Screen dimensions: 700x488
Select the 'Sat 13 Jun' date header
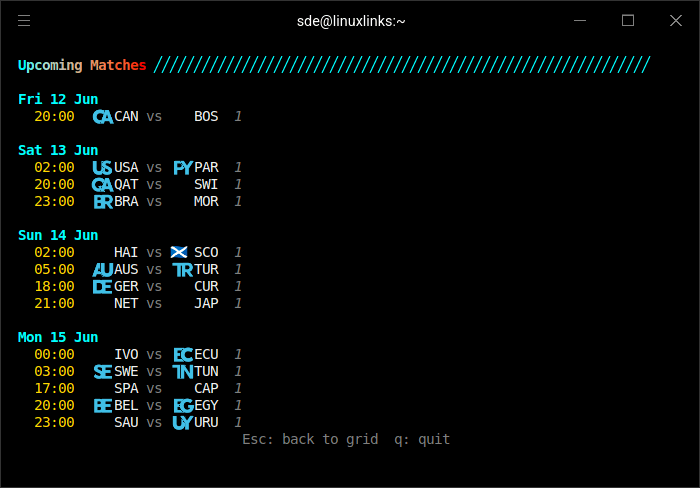58,150
